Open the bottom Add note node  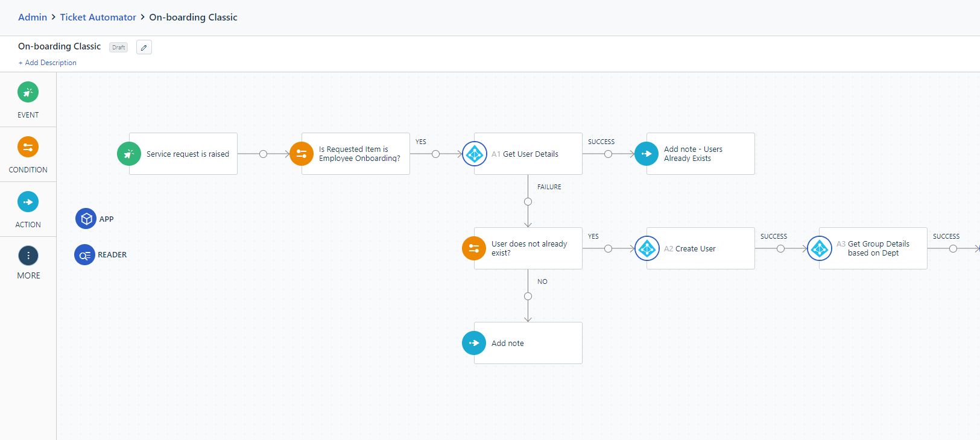(x=528, y=343)
